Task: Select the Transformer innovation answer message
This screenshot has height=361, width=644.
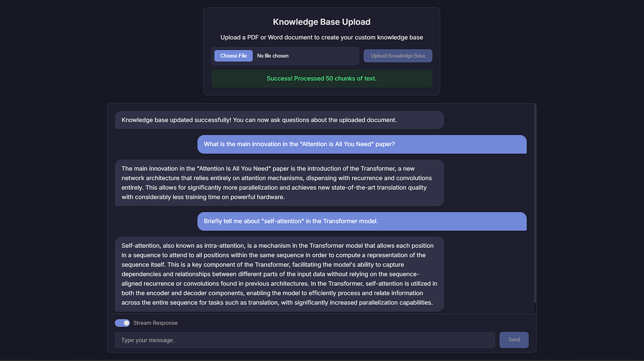Action: [279, 182]
